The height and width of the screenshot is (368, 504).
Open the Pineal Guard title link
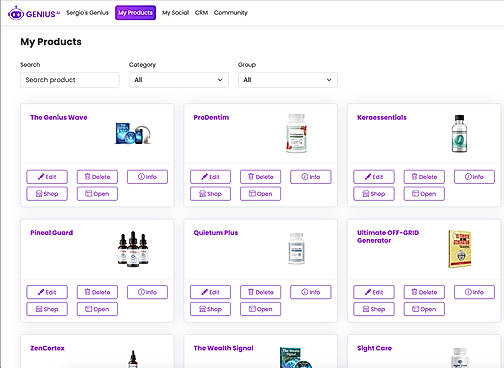coord(52,233)
